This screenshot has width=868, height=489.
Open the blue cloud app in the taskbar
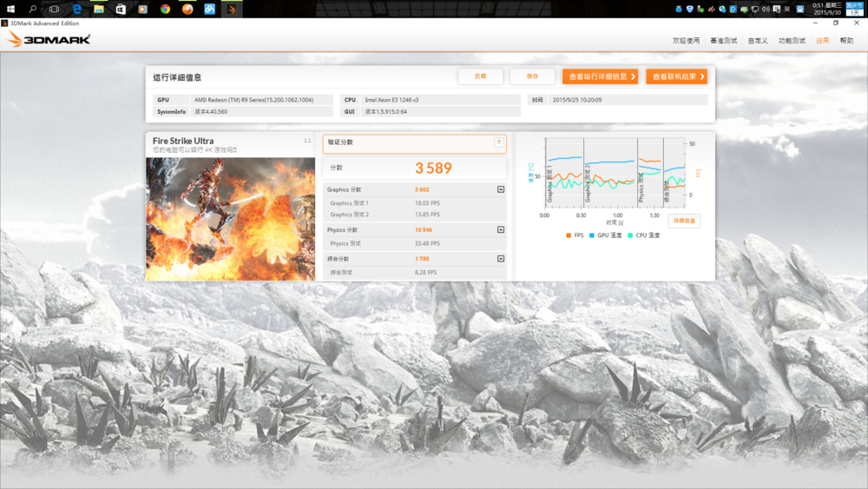click(x=209, y=9)
